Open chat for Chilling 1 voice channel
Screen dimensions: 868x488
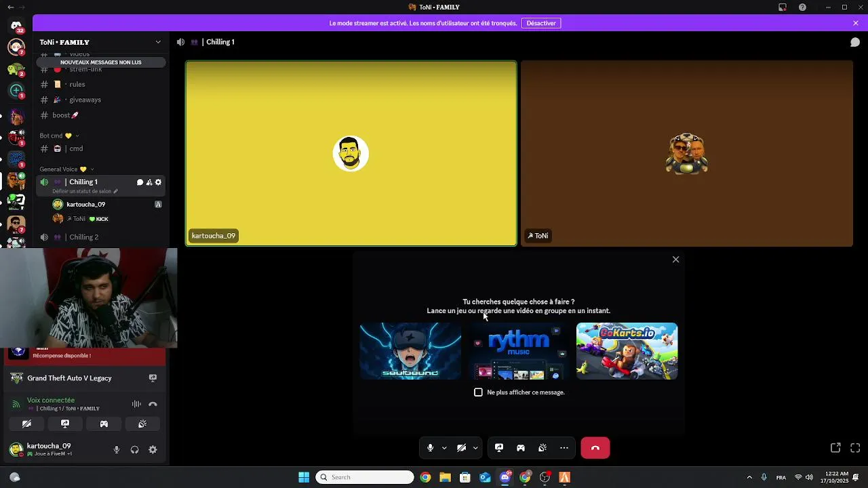tap(140, 182)
